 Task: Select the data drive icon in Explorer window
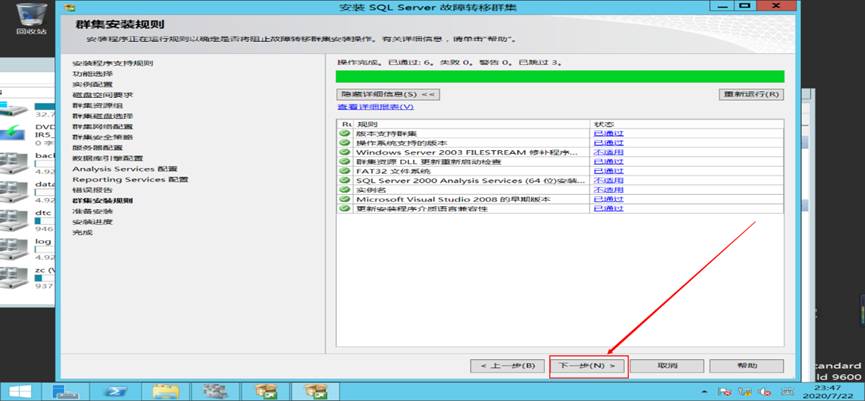coord(13,190)
